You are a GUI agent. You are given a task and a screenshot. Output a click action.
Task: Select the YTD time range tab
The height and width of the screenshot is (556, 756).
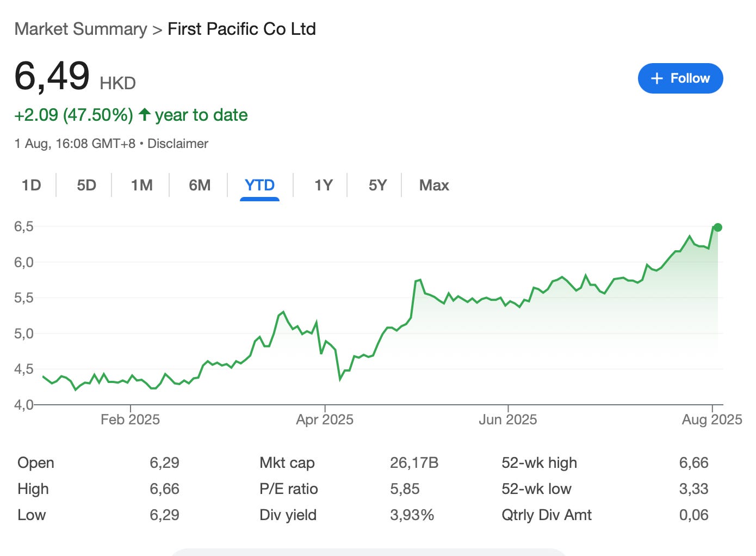(259, 186)
